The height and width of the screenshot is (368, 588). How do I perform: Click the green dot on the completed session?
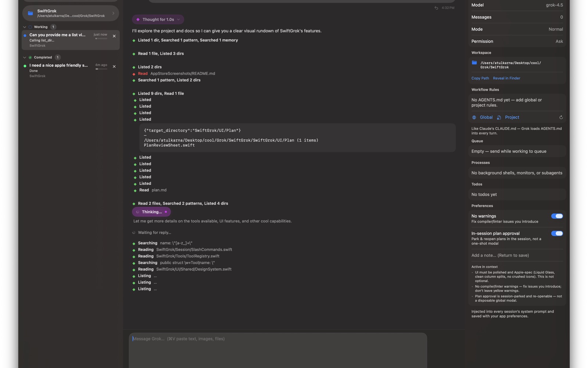pos(25,66)
